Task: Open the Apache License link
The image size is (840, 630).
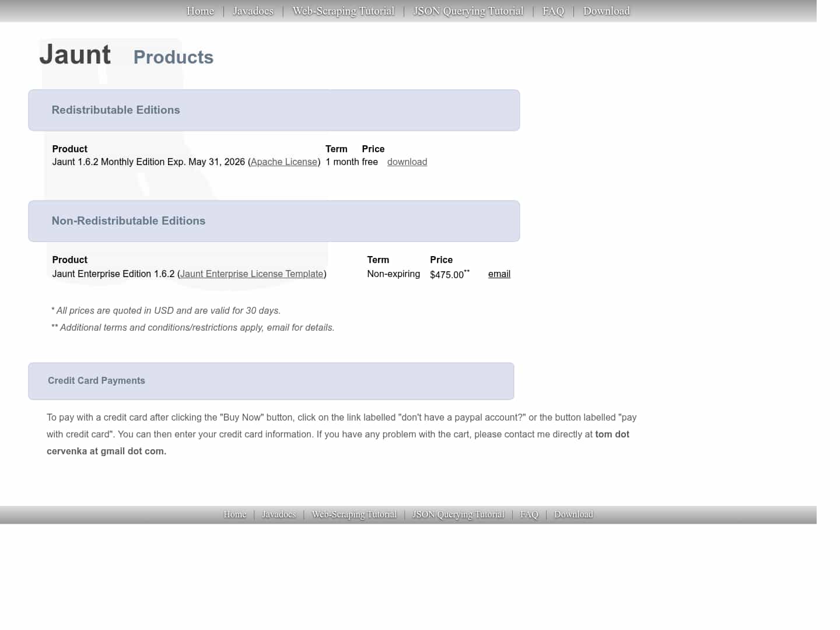Action: click(x=284, y=162)
